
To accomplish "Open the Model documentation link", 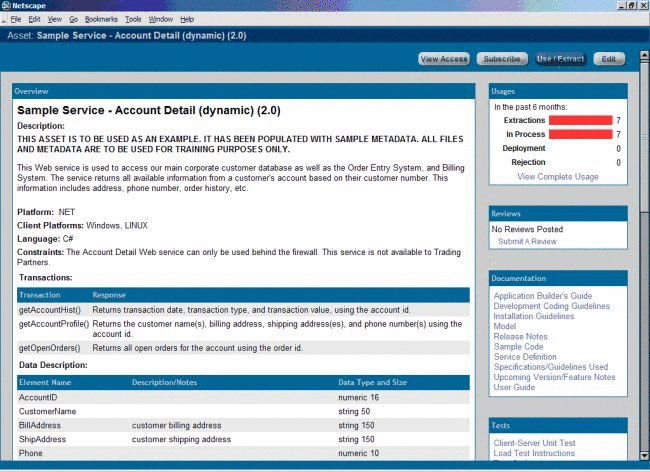I will [x=504, y=326].
